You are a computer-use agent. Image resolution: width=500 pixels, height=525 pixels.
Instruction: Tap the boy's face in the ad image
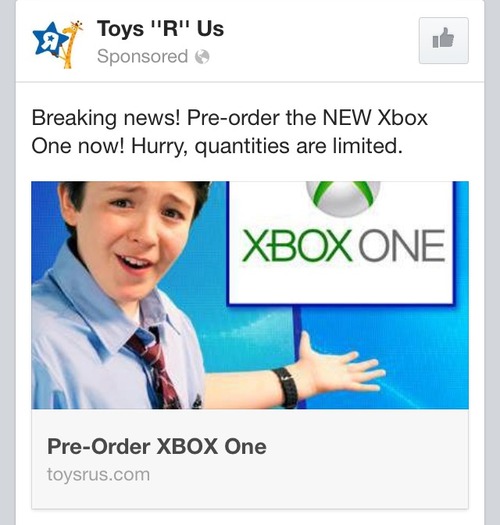pos(134,239)
